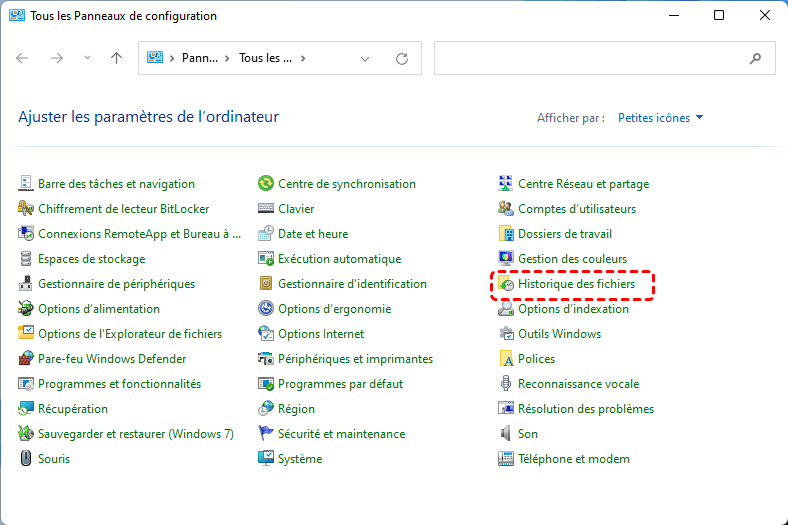
Task: Click the Téléphone et modem icon
Action: click(506, 459)
